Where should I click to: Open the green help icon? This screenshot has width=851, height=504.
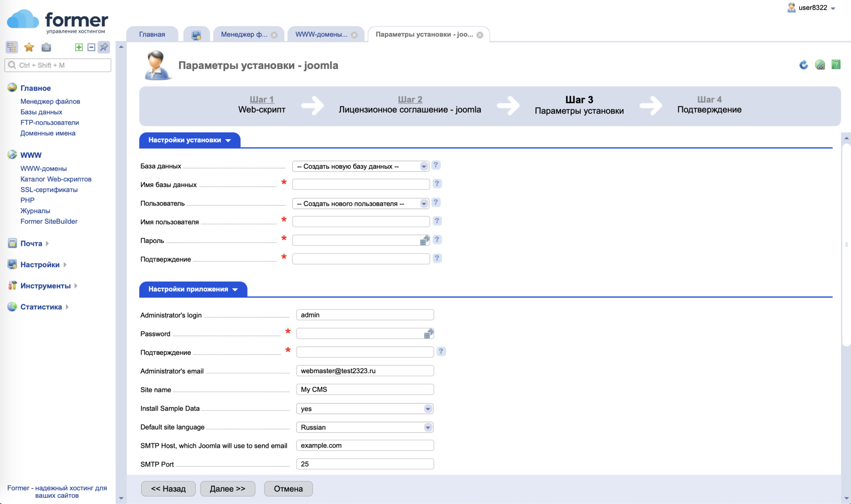[x=836, y=65]
